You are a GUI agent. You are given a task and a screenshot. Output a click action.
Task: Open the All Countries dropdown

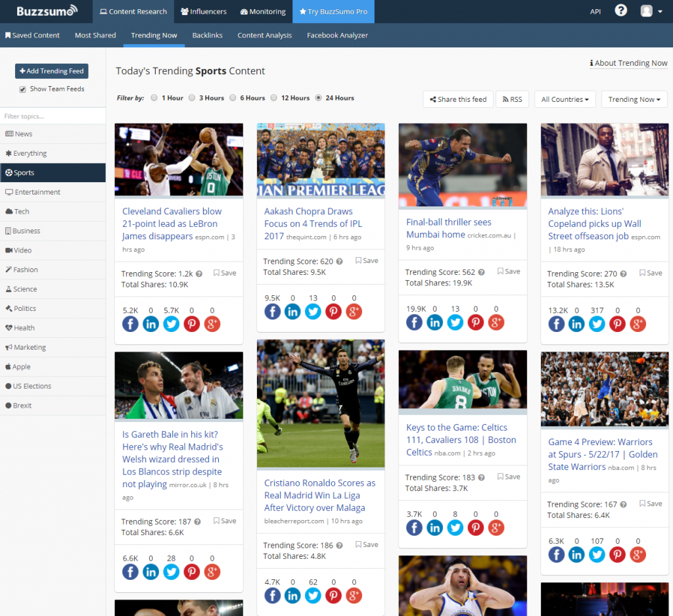[565, 99]
